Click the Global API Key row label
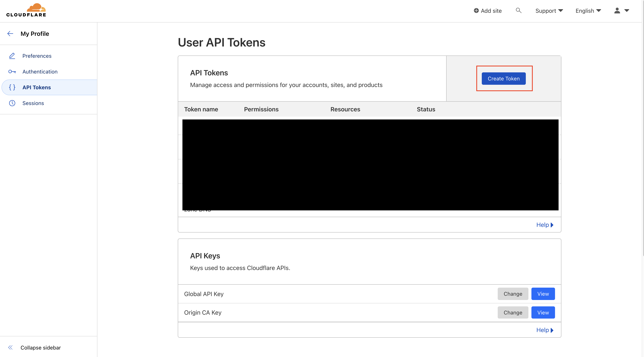This screenshot has width=644, height=357. (x=204, y=294)
